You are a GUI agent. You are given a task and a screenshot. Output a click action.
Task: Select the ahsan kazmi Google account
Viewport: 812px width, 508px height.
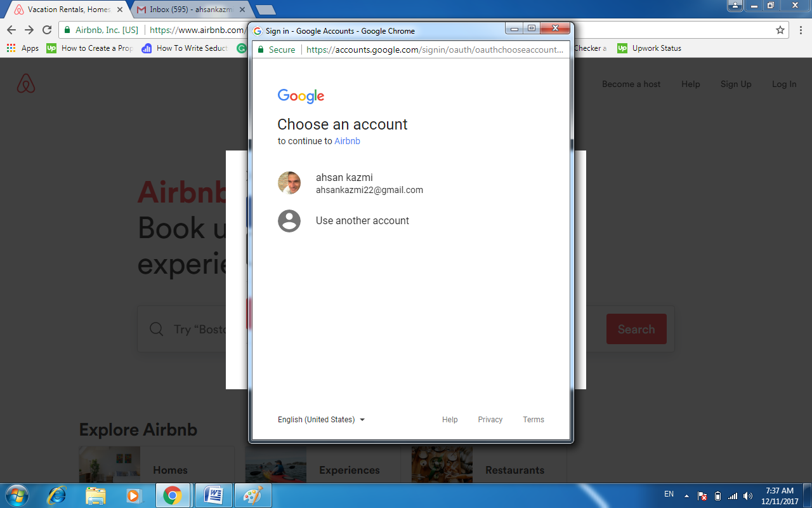411,183
